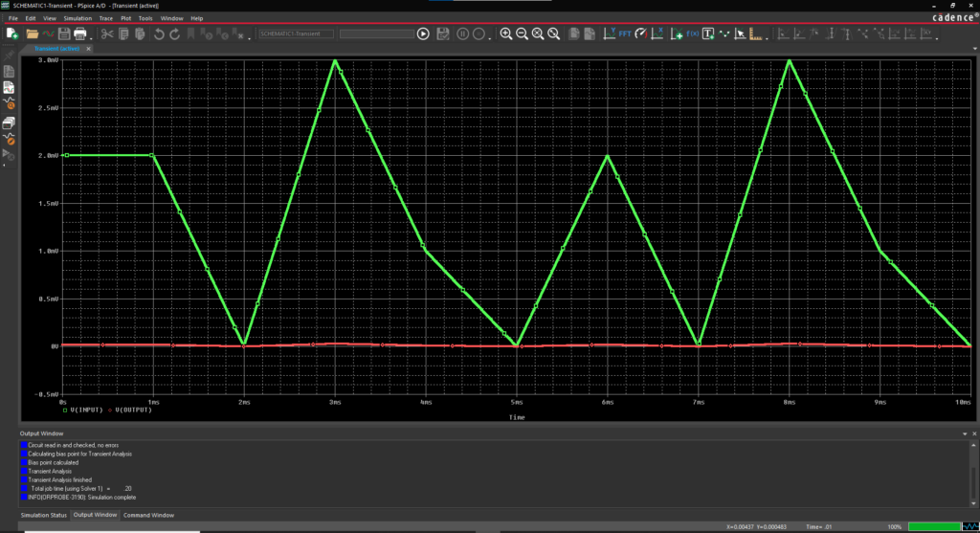Save with the floppy disk icon
Viewport: 980px width, 533px height.
64,33
